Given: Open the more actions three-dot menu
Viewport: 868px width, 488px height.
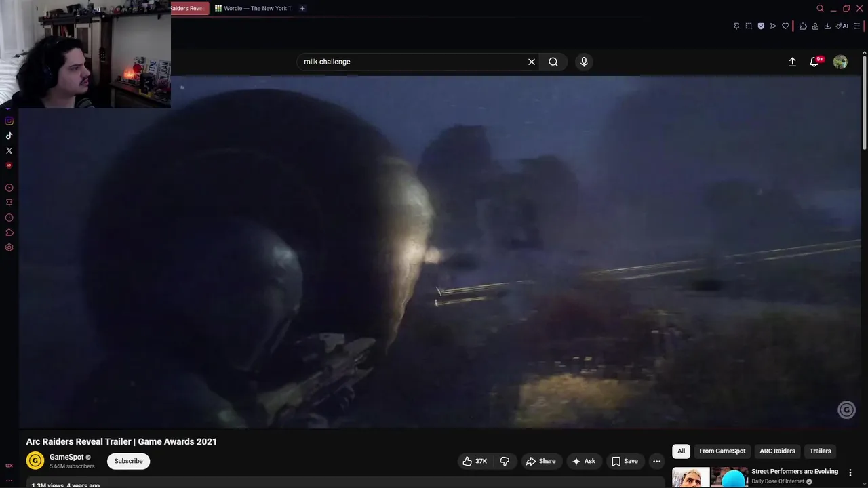Looking at the screenshot, I should tap(656, 461).
